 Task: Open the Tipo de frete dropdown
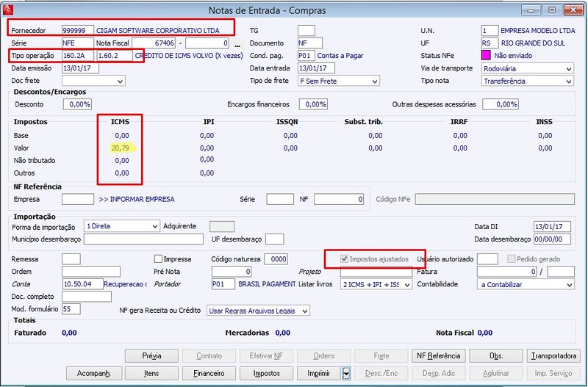pyautogui.click(x=339, y=81)
